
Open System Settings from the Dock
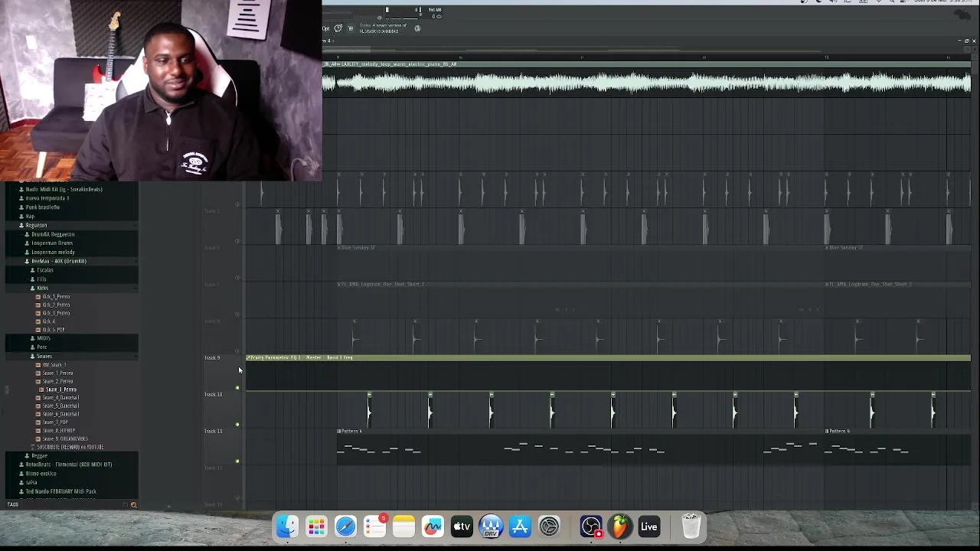(x=549, y=527)
